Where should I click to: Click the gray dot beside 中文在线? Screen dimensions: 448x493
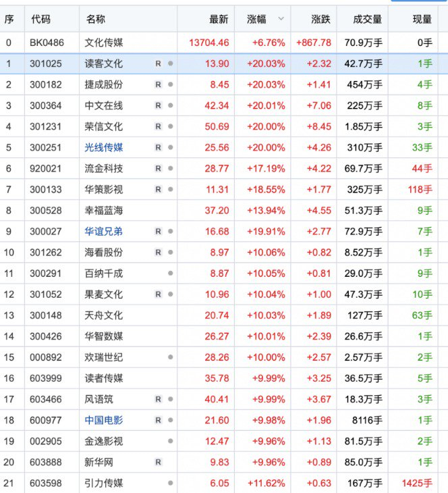tap(170, 105)
